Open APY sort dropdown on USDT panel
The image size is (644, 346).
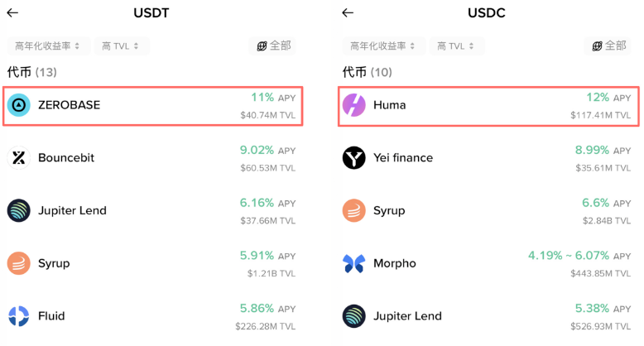click(49, 46)
